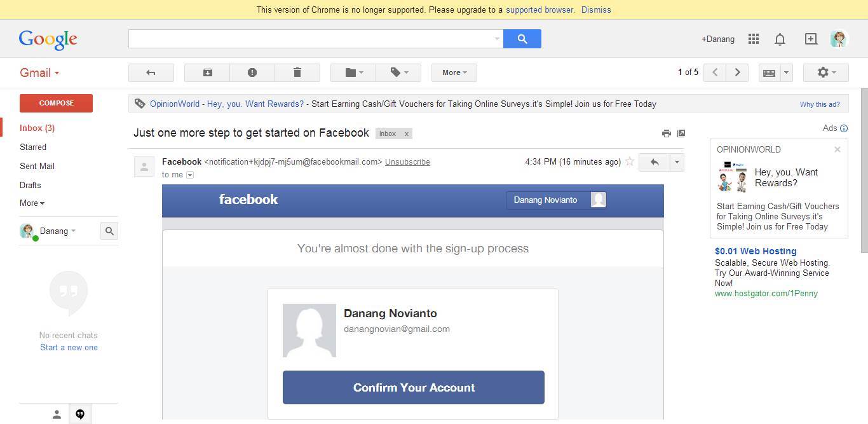Click OpinionWorld ad people image
The image size is (868, 424).
coord(733,177)
